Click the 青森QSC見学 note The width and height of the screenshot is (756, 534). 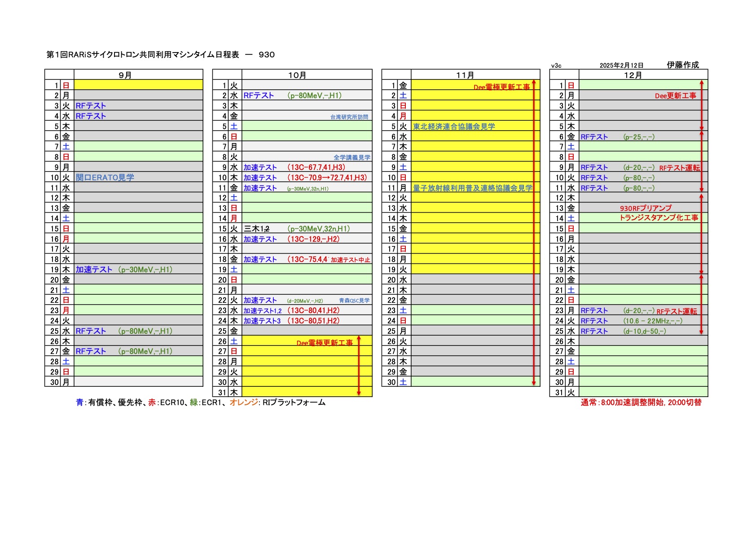354,301
